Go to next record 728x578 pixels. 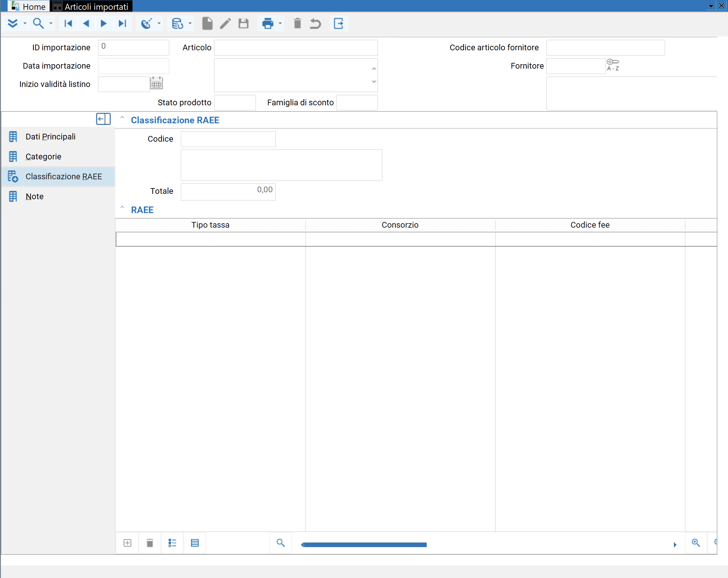coord(104,23)
